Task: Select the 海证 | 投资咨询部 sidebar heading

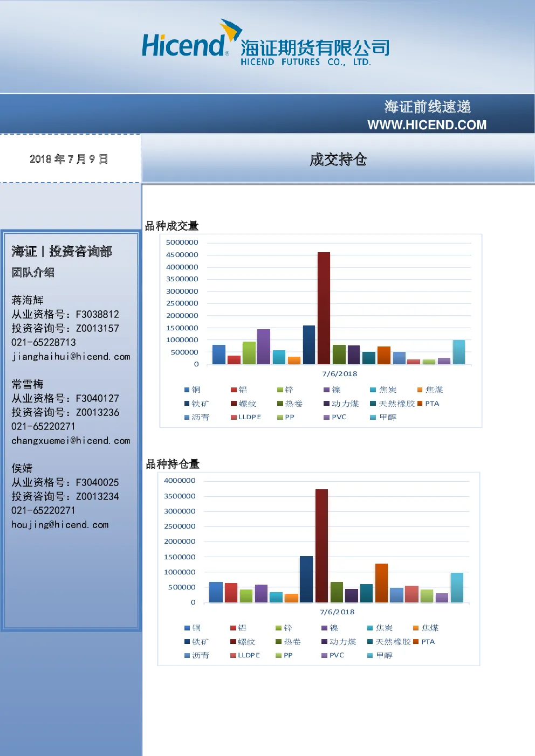Action: pyautogui.click(x=62, y=252)
